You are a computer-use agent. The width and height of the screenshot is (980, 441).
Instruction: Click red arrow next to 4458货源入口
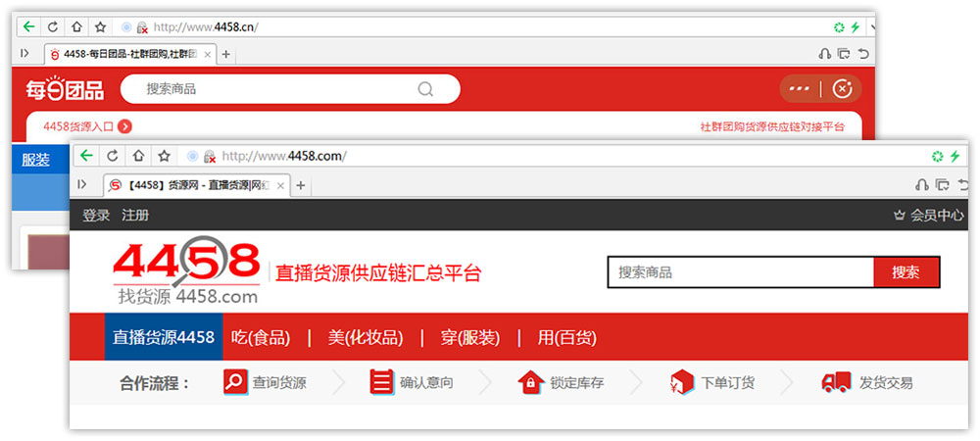pyautogui.click(x=124, y=126)
